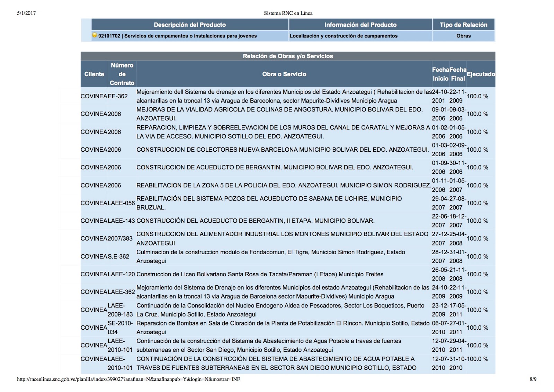Click Liceo Bolivariano Santa Rosa de Tacata description

coord(260,274)
